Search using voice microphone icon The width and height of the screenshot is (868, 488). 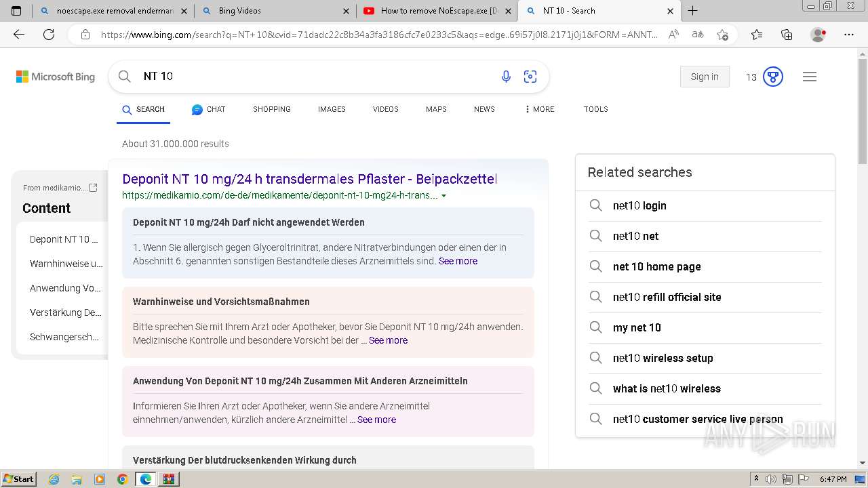[x=506, y=77]
